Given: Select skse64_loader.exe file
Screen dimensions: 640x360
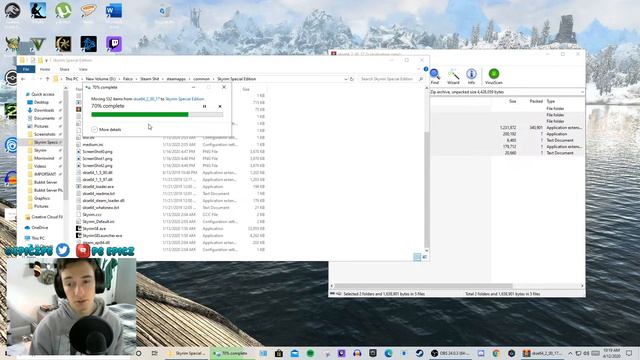Looking at the screenshot, I should (x=98, y=187).
